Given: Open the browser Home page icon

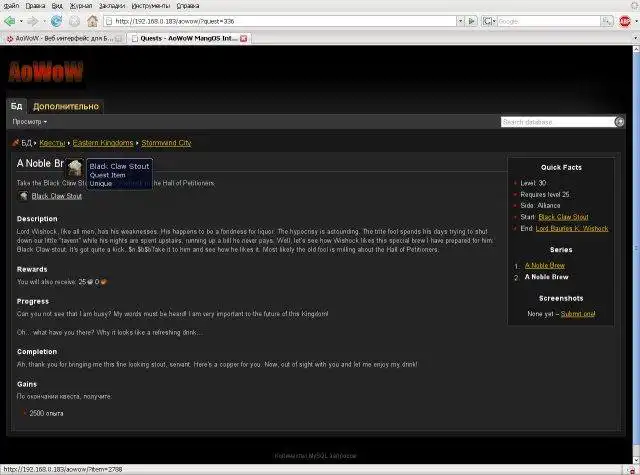Looking at the screenshot, I should tap(93, 21).
